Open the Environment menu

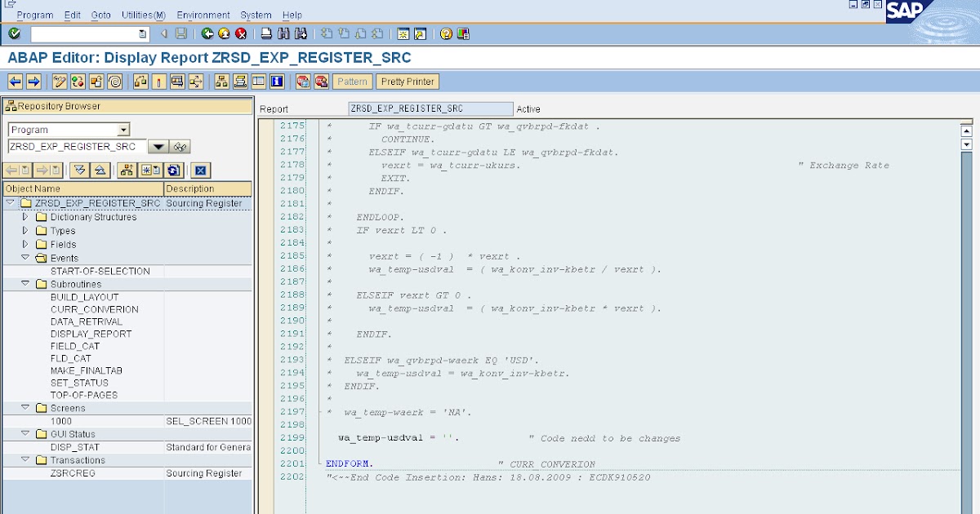tap(203, 15)
